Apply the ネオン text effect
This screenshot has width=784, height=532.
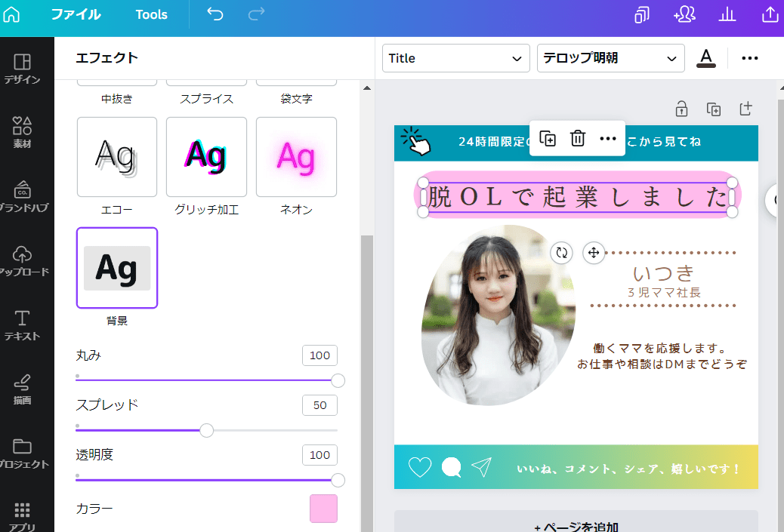pyautogui.click(x=296, y=157)
